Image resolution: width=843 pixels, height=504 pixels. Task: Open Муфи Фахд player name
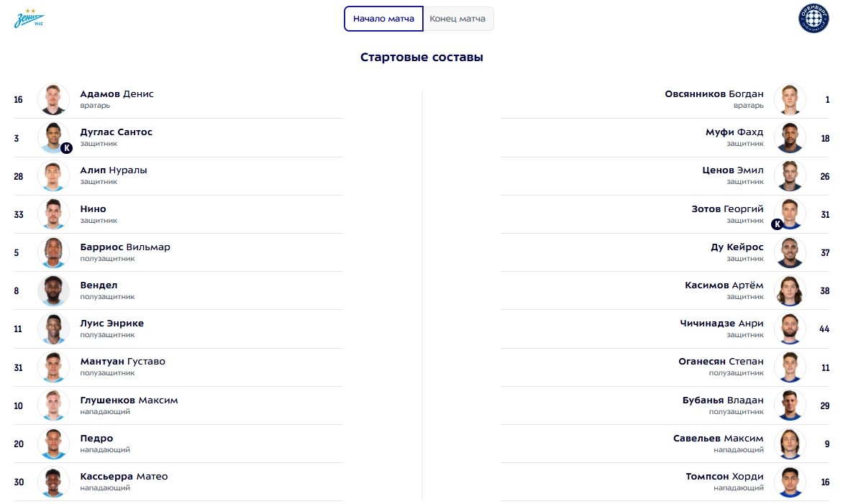click(734, 132)
